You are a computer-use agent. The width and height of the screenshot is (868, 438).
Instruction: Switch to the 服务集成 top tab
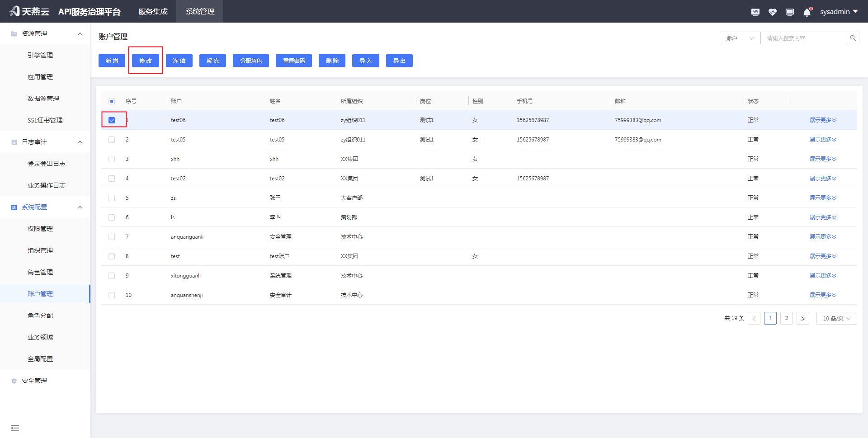coord(153,11)
